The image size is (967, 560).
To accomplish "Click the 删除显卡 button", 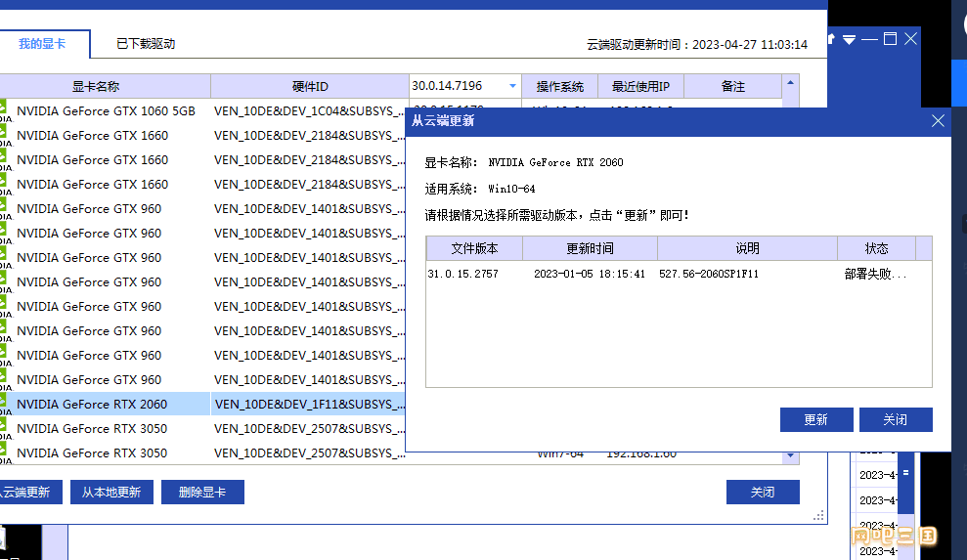I will point(202,493).
